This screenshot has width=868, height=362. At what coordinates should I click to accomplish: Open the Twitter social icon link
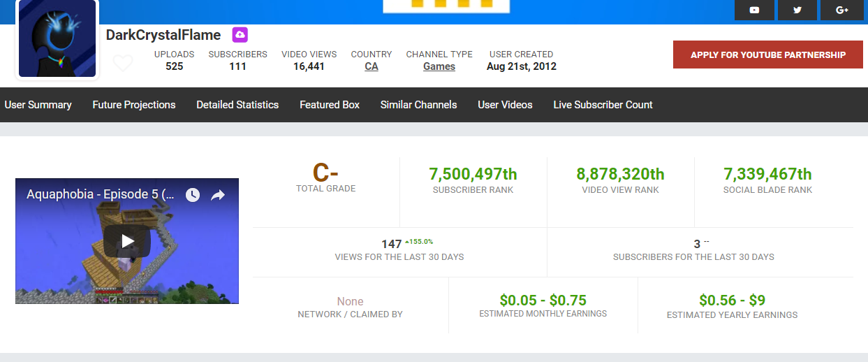tap(797, 10)
